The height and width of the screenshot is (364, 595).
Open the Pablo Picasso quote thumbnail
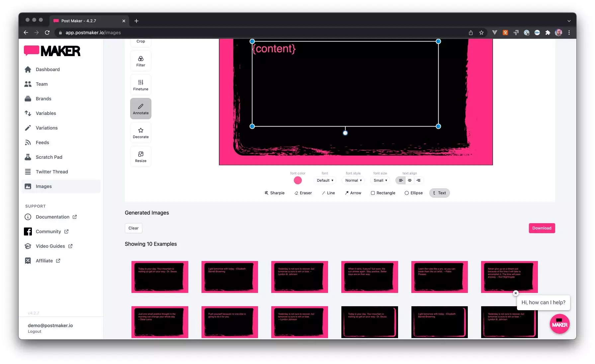(x=440, y=277)
